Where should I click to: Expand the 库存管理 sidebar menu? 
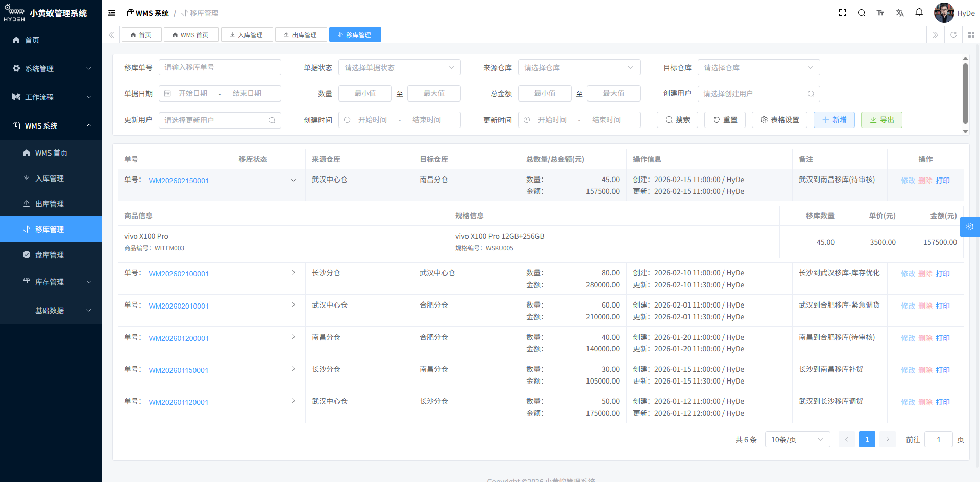51,282
